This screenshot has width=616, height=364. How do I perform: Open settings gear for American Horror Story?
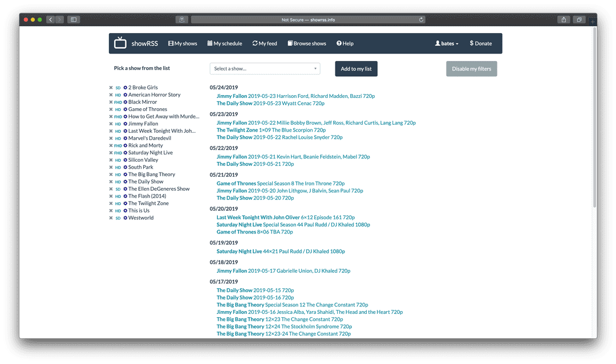pyautogui.click(x=125, y=95)
